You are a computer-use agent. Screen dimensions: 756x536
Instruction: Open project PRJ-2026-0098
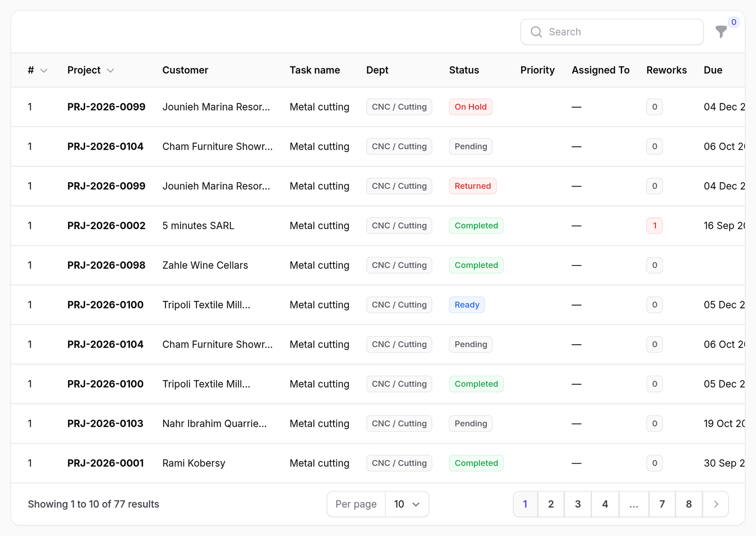pos(106,265)
